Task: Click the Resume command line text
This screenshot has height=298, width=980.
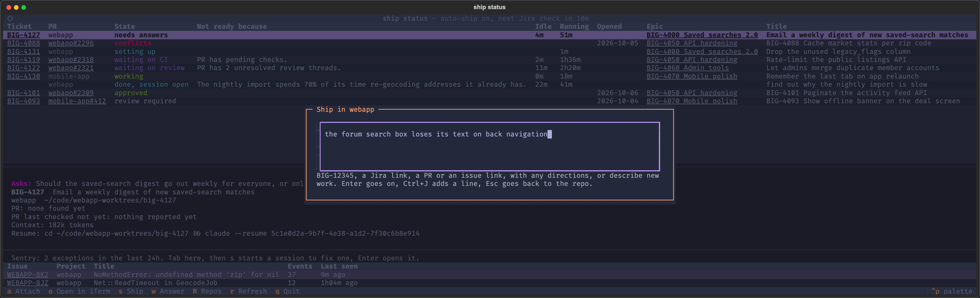Action: pos(215,234)
